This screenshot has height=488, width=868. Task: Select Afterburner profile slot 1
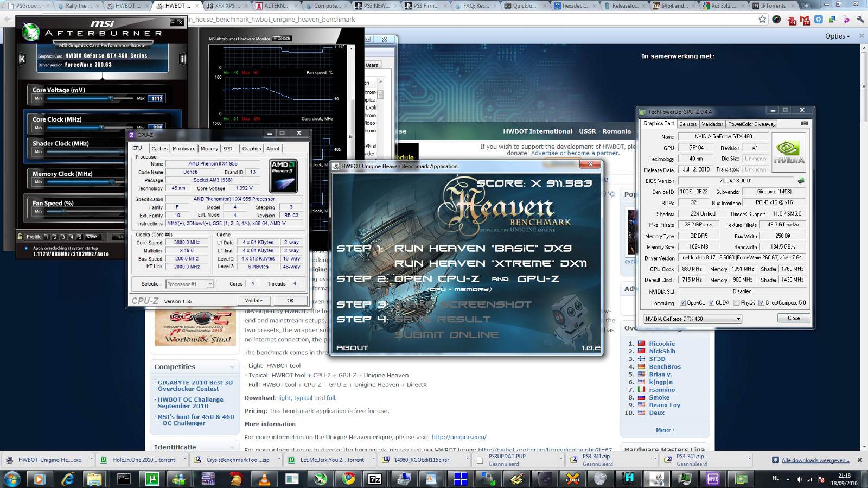click(x=46, y=237)
